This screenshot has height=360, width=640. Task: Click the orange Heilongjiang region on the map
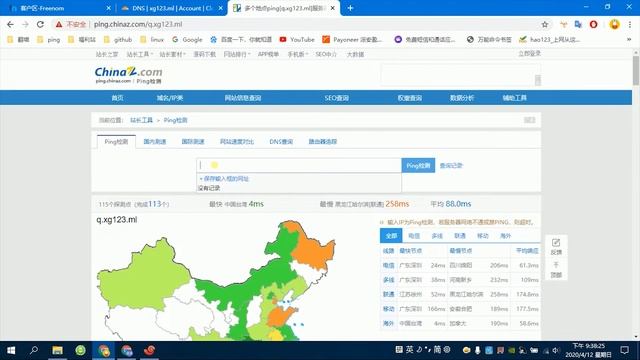point(314,251)
